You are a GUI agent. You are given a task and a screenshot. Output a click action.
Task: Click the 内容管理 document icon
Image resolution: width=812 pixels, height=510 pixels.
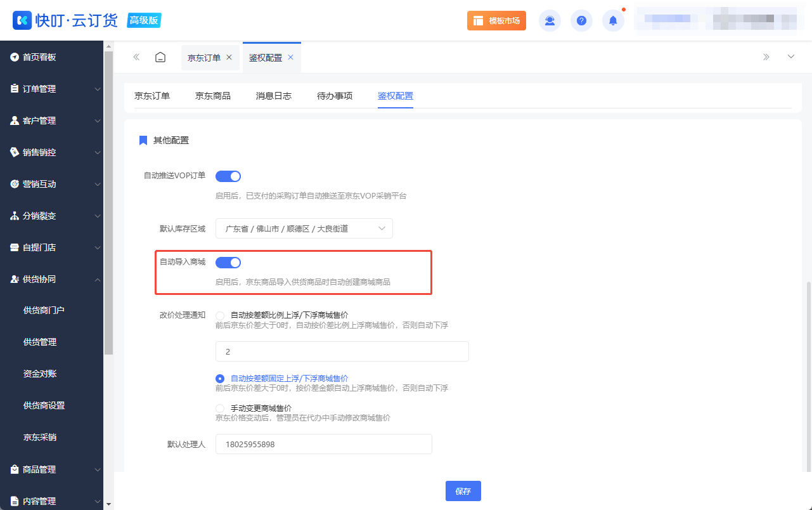15,501
